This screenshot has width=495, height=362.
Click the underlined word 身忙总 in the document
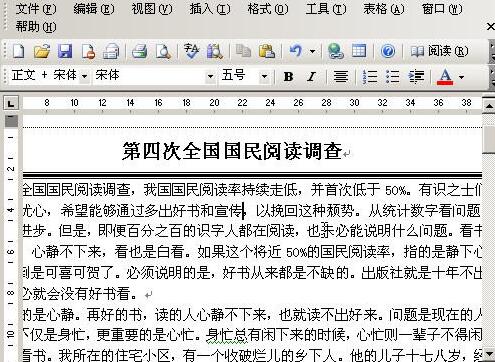(227, 335)
